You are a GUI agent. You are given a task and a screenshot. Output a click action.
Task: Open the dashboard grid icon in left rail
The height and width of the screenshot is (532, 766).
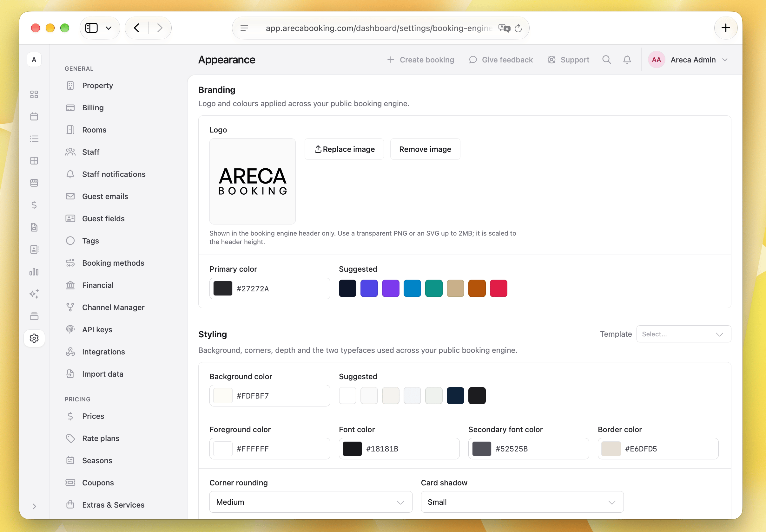coord(34,94)
